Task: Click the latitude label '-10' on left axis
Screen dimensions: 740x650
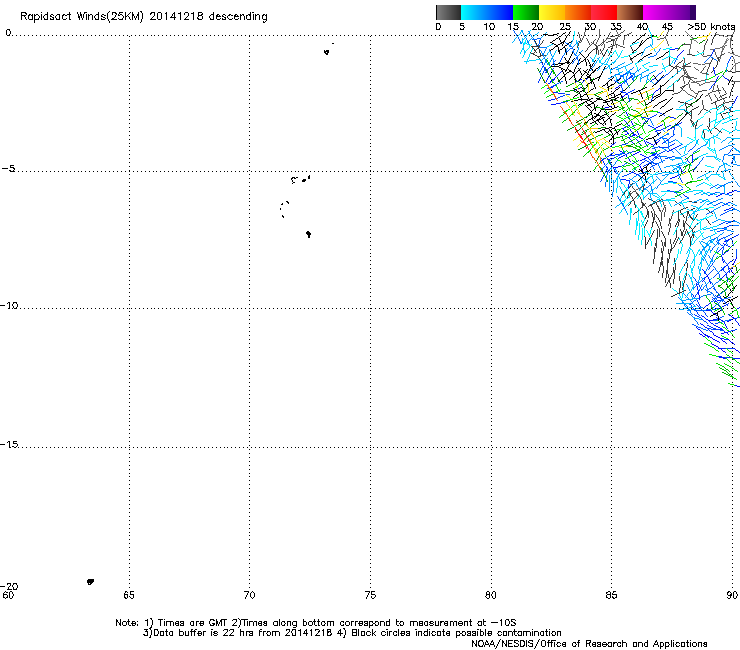Action: pos(9,305)
